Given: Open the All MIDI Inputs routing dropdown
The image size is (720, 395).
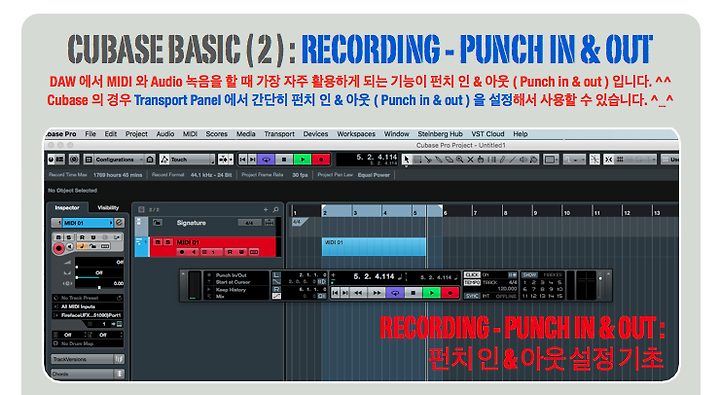Looking at the screenshot, I should click(87, 306).
